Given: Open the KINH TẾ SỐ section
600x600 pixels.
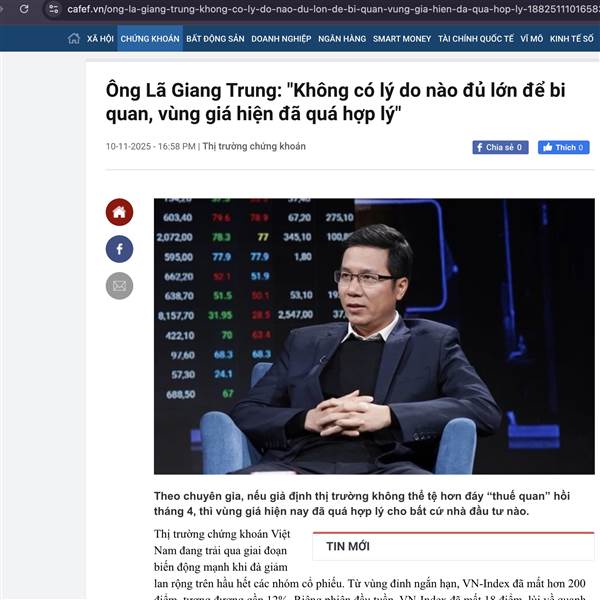Looking at the screenshot, I should (x=572, y=39).
